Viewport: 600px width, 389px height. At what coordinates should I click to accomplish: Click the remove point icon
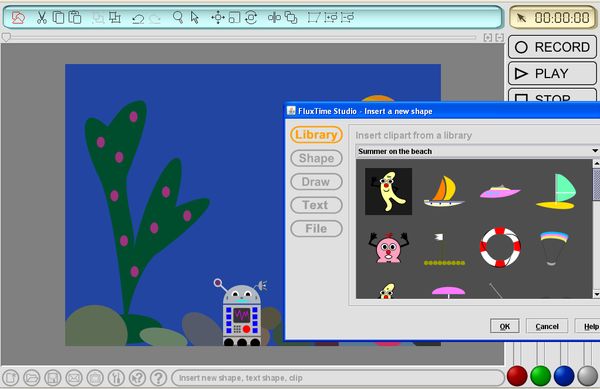tap(347, 18)
